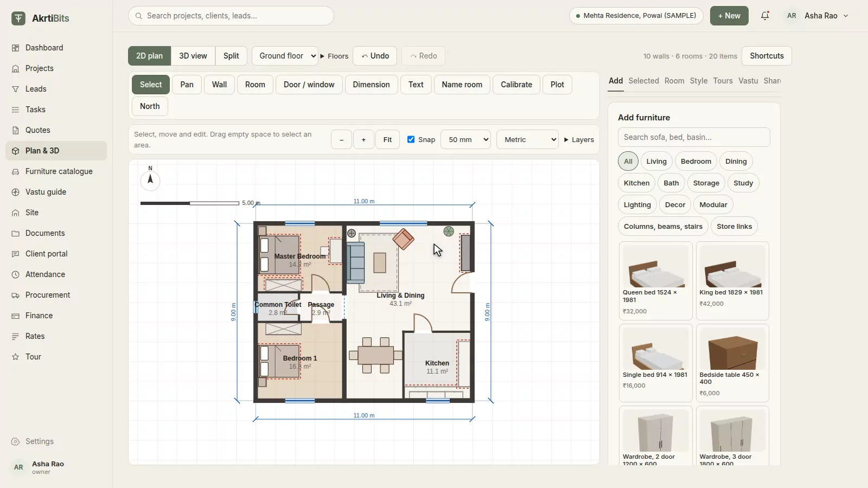
Task: Switch to the 3D view tab
Action: click(x=193, y=56)
